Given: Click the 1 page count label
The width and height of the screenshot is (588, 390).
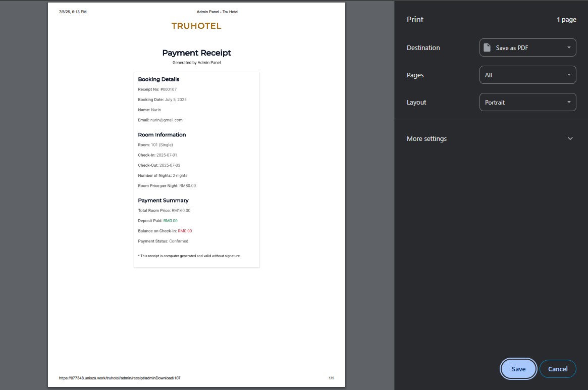Looking at the screenshot, I should pyautogui.click(x=566, y=20).
